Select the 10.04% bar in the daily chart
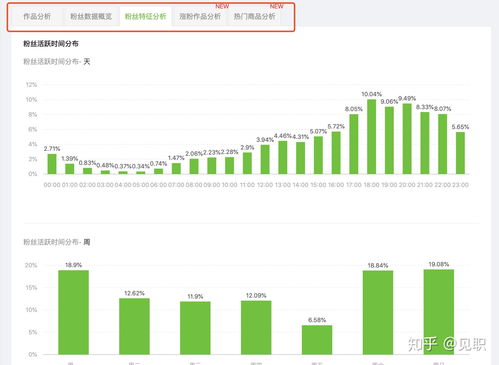This screenshot has width=499, height=365. [371, 137]
